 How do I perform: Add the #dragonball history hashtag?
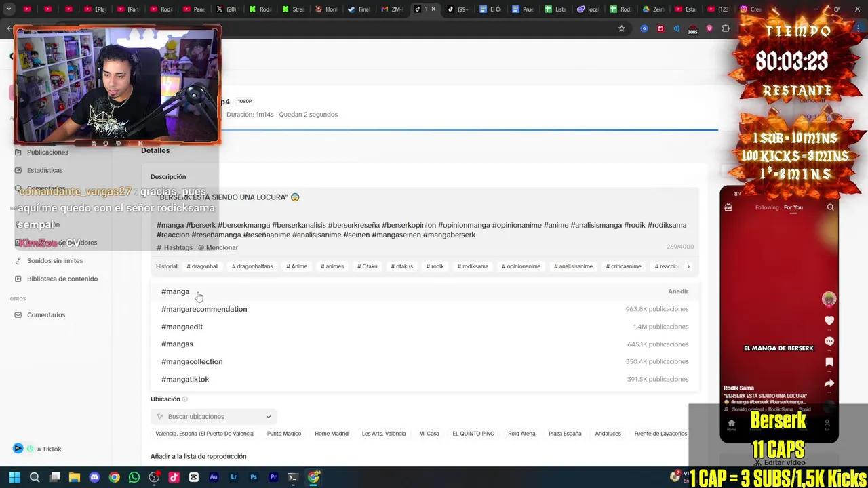[202, 266]
